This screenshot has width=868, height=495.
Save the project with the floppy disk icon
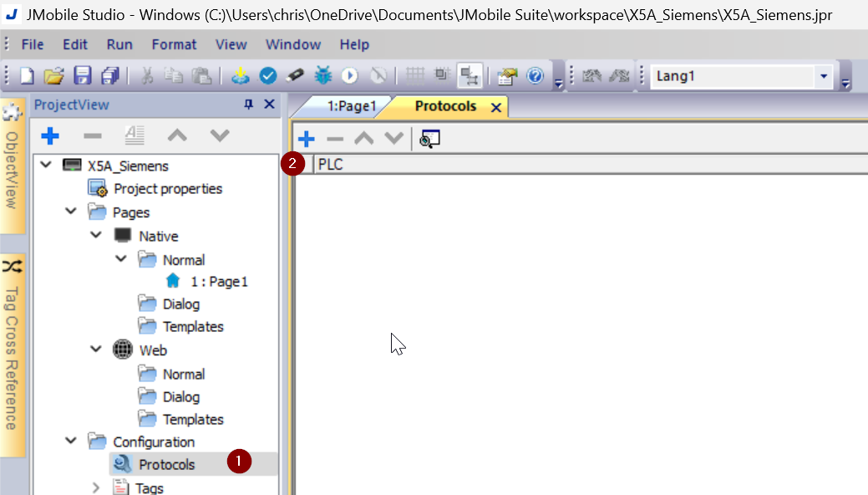pyautogui.click(x=83, y=75)
